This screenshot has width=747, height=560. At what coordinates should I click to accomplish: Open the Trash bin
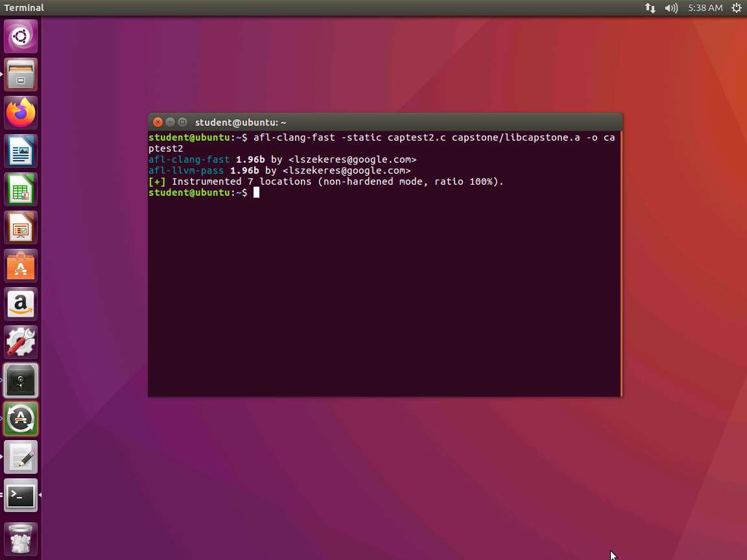pyautogui.click(x=21, y=539)
